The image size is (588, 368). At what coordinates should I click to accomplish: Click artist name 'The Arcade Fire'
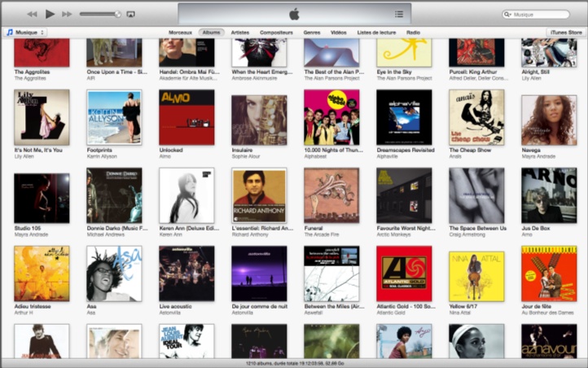[x=322, y=234]
